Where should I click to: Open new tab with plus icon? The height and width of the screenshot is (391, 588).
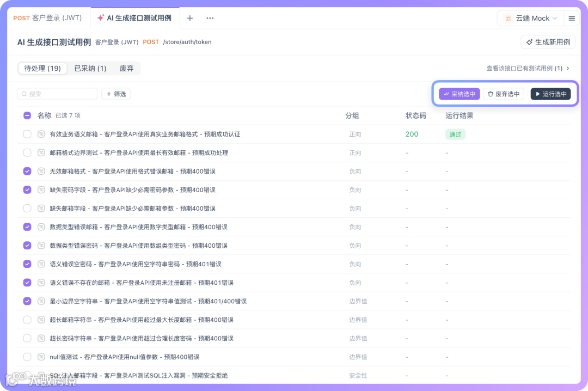(190, 18)
